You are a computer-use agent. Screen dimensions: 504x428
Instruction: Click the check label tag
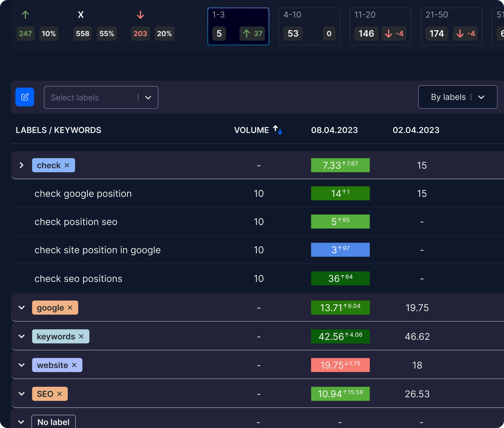pyautogui.click(x=54, y=165)
